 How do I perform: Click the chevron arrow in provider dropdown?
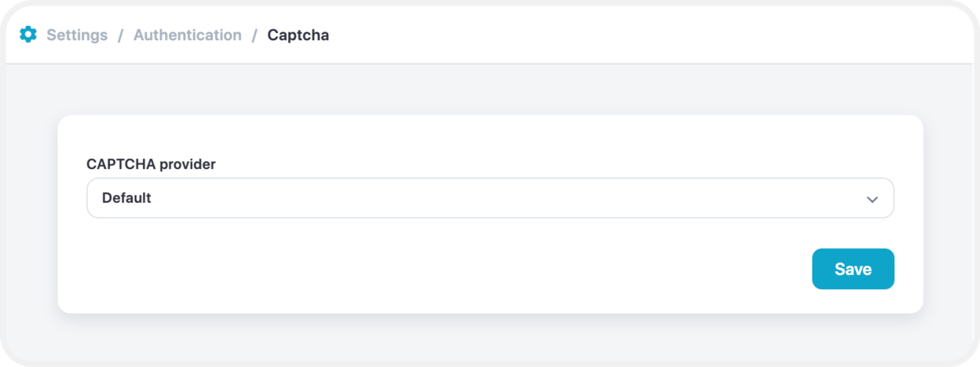[872, 200]
